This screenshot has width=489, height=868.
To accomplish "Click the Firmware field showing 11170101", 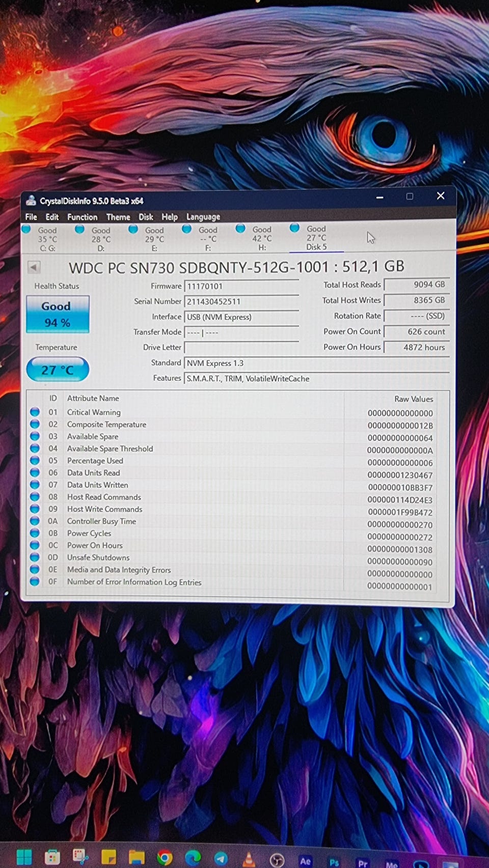I will point(241,286).
